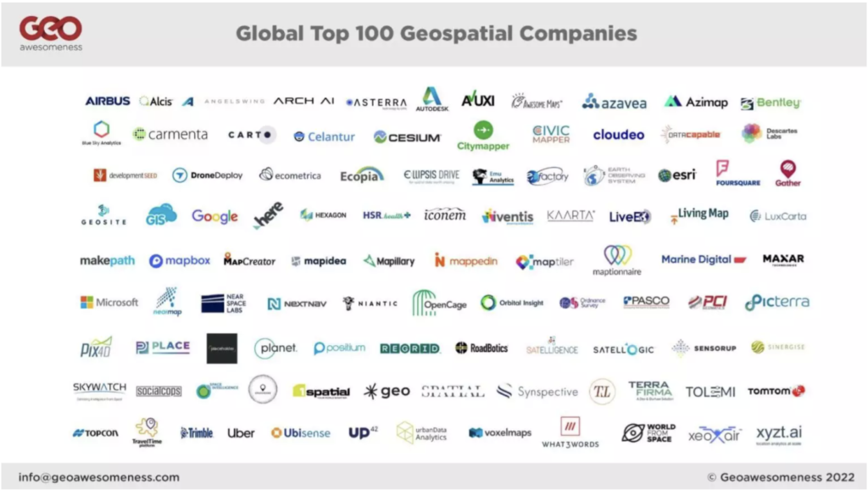Select the esri logo
The width and height of the screenshot is (868, 490).
click(676, 175)
